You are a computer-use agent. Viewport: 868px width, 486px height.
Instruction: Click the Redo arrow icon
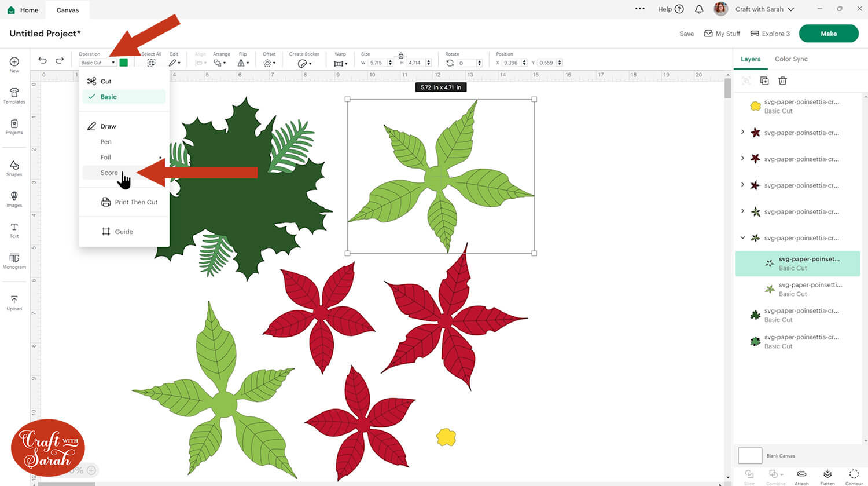pyautogui.click(x=60, y=60)
